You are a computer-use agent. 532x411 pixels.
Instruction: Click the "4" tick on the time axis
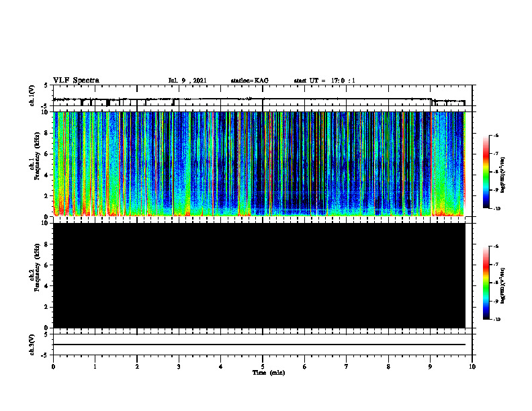[x=221, y=367]
